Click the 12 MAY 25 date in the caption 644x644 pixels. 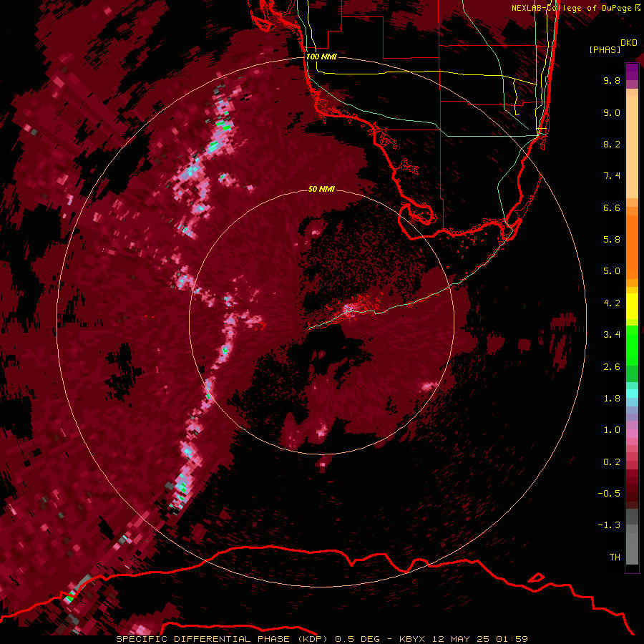point(460,639)
